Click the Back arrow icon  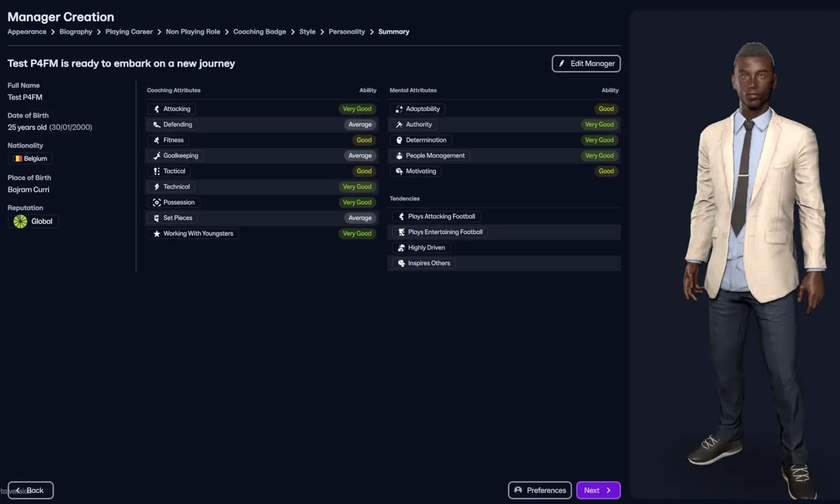tap(18, 491)
